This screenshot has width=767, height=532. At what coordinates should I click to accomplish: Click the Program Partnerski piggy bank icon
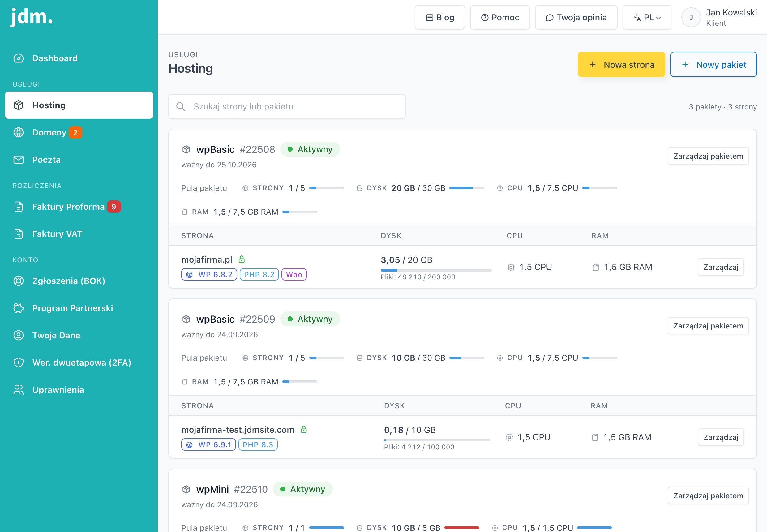point(19,308)
